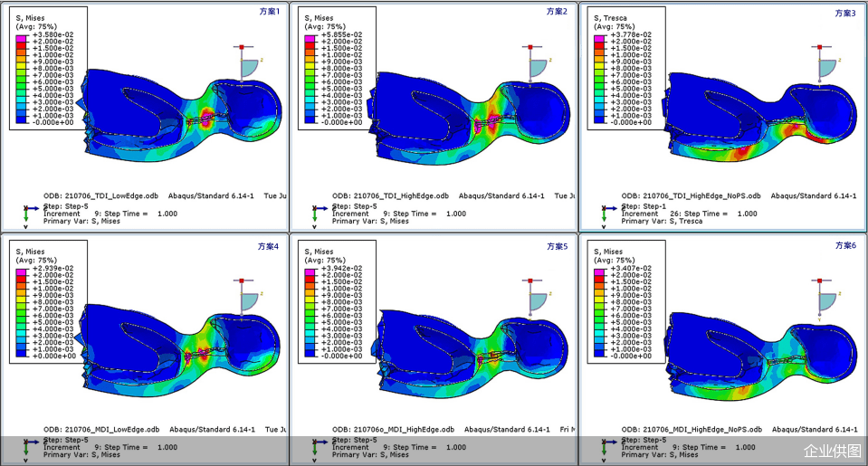The height and width of the screenshot is (466, 868).
Task: Click the 企业供图 watermark
Action: tap(835, 450)
